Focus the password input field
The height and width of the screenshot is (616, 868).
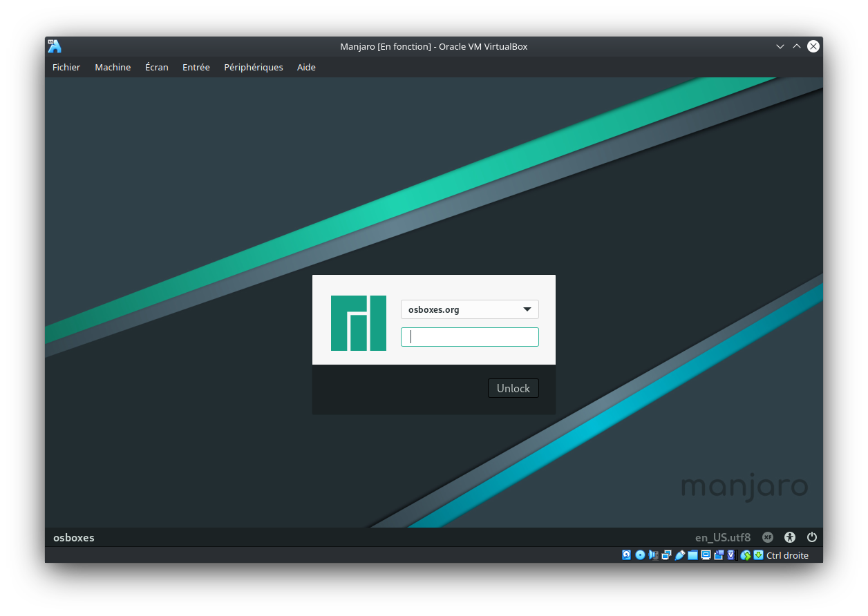coord(469,337)
